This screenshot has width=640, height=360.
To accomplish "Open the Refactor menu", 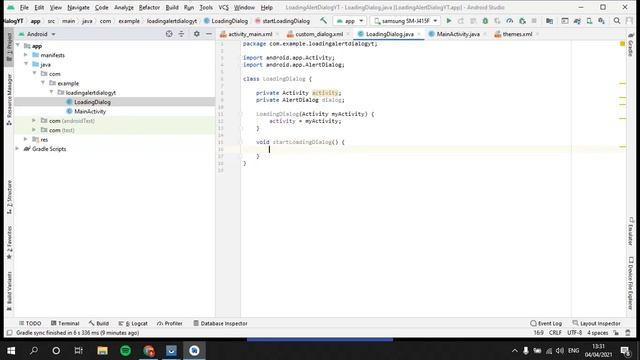I will pyautogui.click(x=149, y=7).
